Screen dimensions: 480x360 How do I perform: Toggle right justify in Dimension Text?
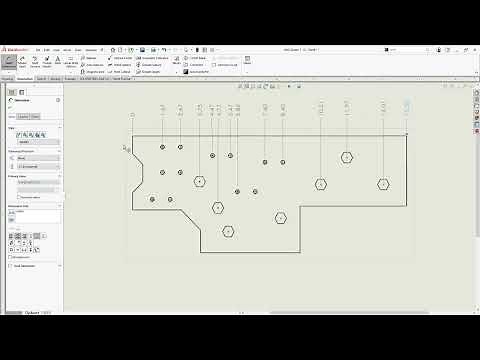point(24,236)
